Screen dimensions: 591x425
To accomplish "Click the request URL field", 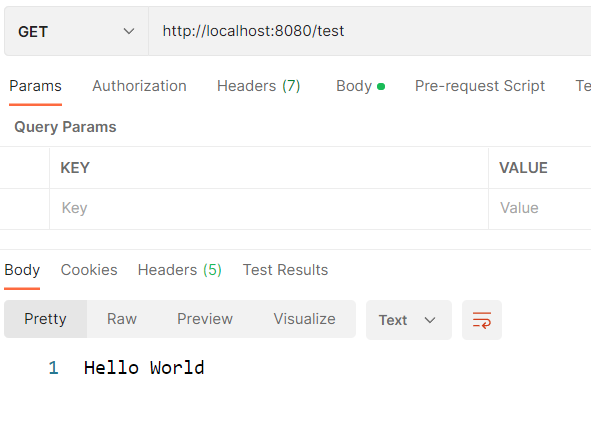I will (x=370, y=31).
